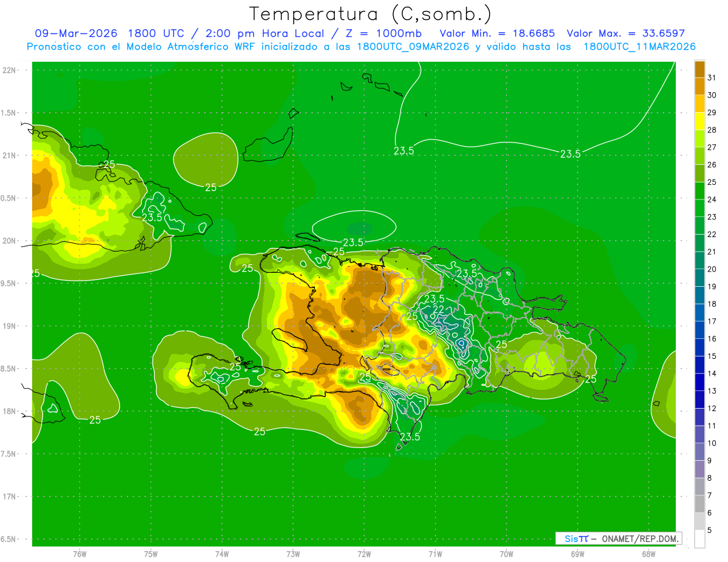Viewport: 728px width, 562px height.
Task: Click the 'ONAMET/REP.DOM.' credit label
Action: 641,538
